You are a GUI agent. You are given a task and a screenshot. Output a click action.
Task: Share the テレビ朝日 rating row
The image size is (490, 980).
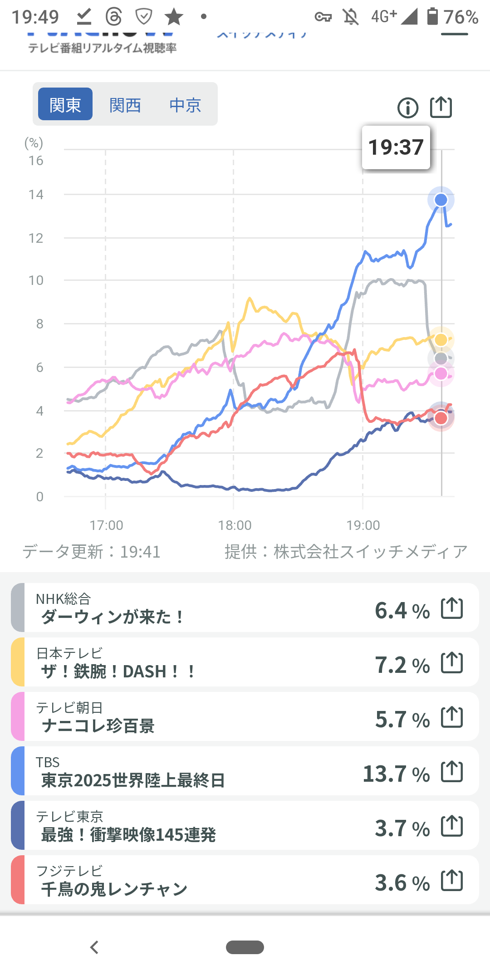tap(452, 717)
